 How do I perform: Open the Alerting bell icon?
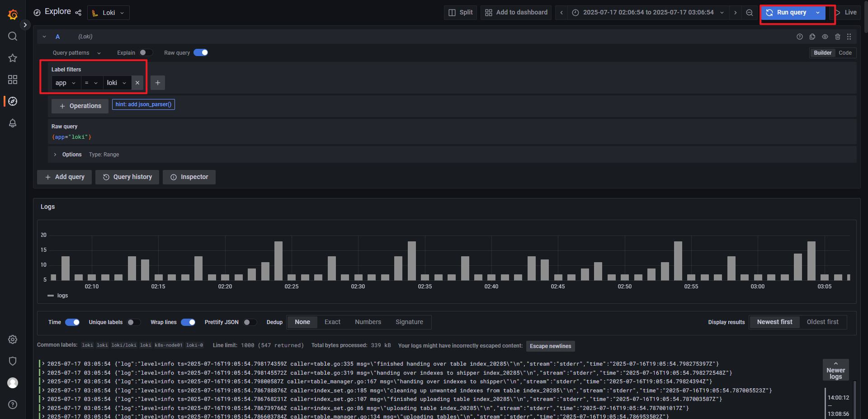13,123
